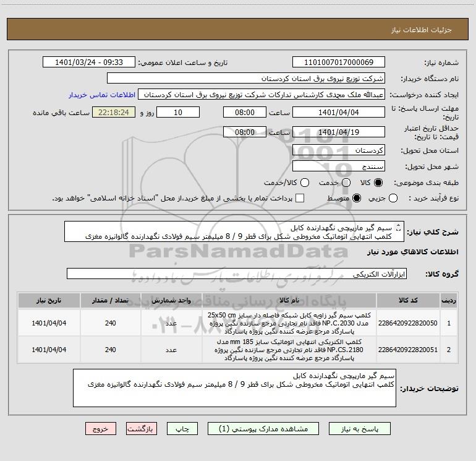The image size is (476, 461).
Task: Click the remaining time 22:18:24 field
Action: pyautogui.click(x=114, y=112)
